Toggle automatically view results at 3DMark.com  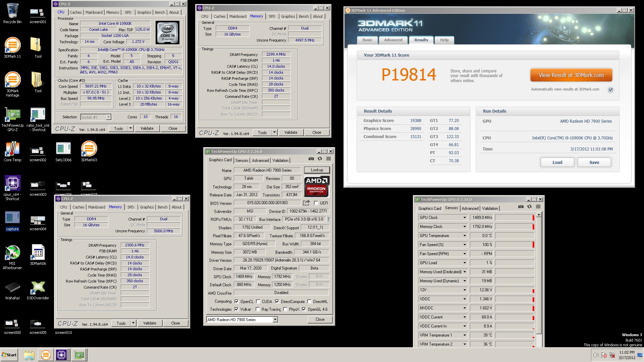[x=610, y=90]
